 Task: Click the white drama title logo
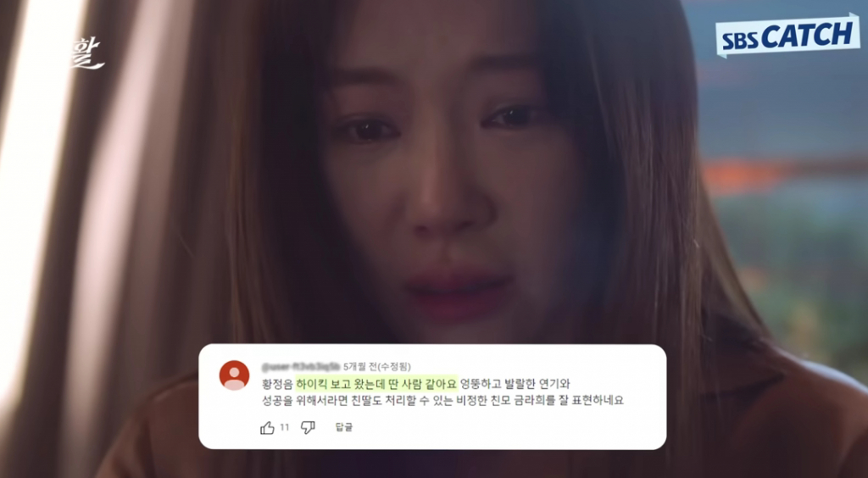pyautogui.click(x=87, y=54)
